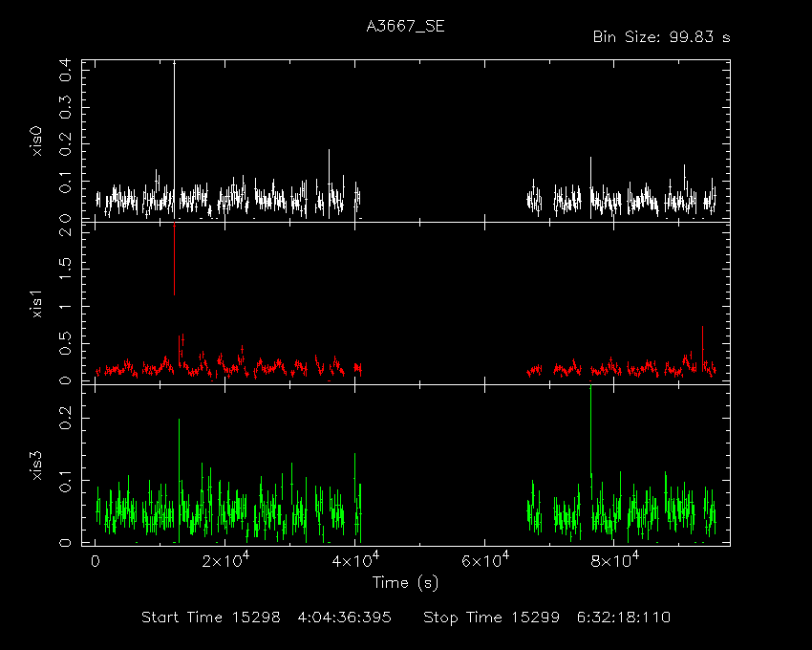Click the plot title A3667_SE
812x650 pixels.
pyautogui.click(x=405, y=27)
